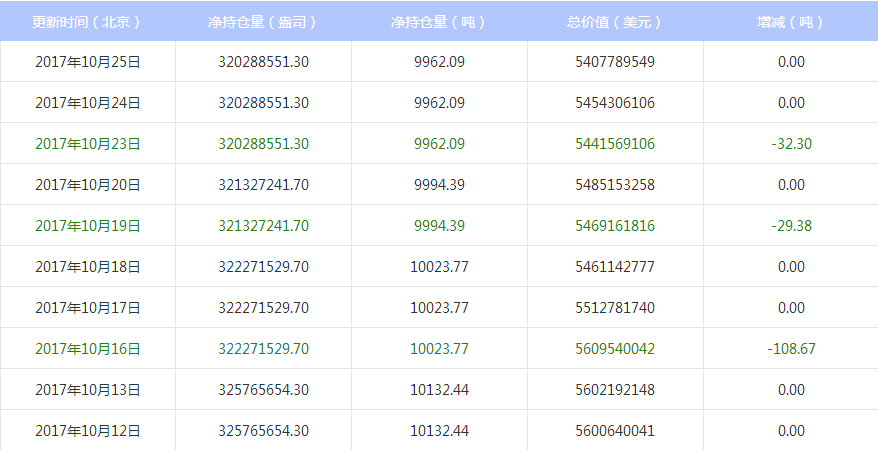Click change value 0.00 in 10月12日 row
Viewport: 878px width, 450px height.
pos(791,430)
